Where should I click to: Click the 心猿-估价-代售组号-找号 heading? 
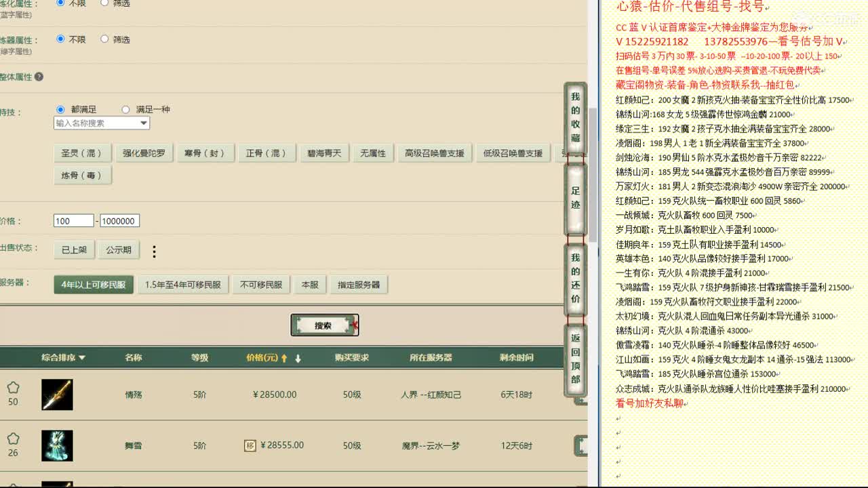tap(690, 7)
